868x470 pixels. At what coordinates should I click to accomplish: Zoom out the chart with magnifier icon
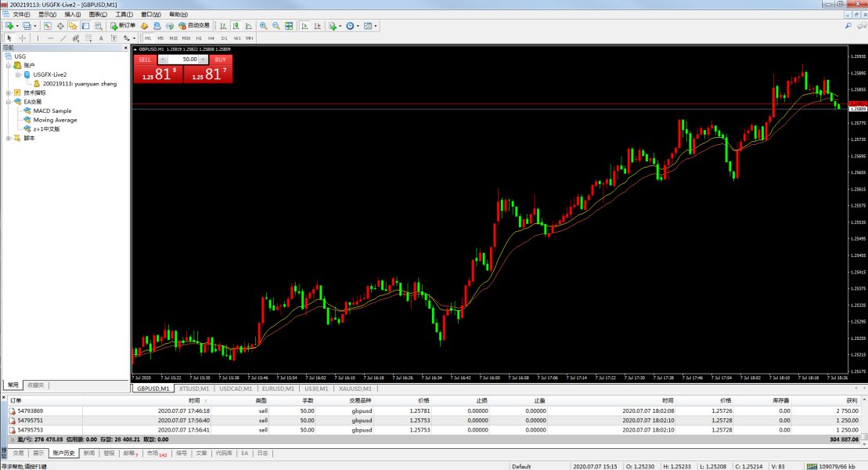276,26
